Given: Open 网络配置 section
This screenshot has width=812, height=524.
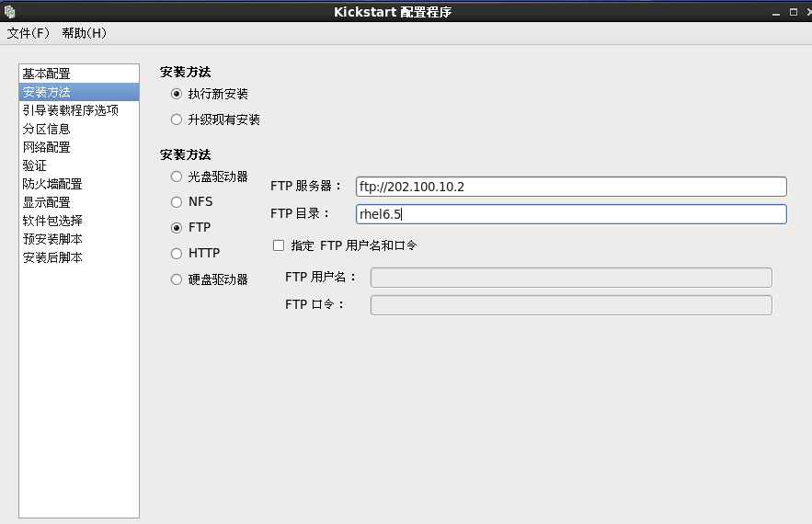Looking at the screenshot, I should pos(79,147).
